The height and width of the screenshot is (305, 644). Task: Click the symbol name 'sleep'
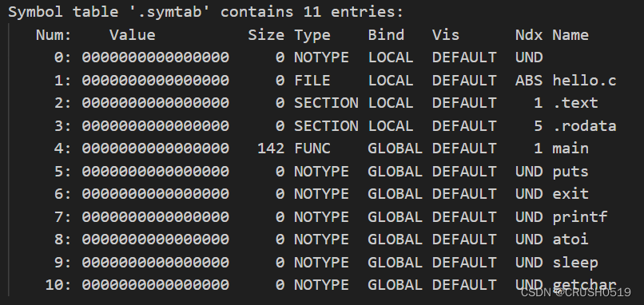[x=575, y=263]
